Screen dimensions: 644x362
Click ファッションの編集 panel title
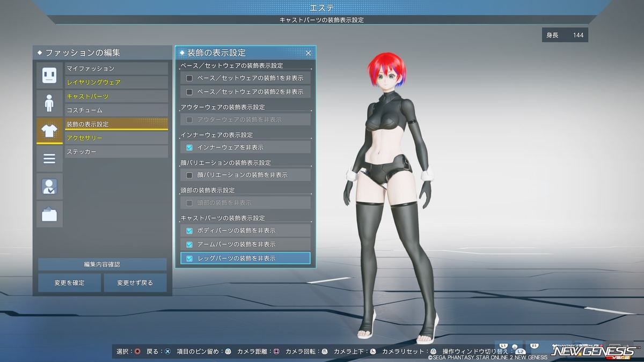(x=83, y=53)
